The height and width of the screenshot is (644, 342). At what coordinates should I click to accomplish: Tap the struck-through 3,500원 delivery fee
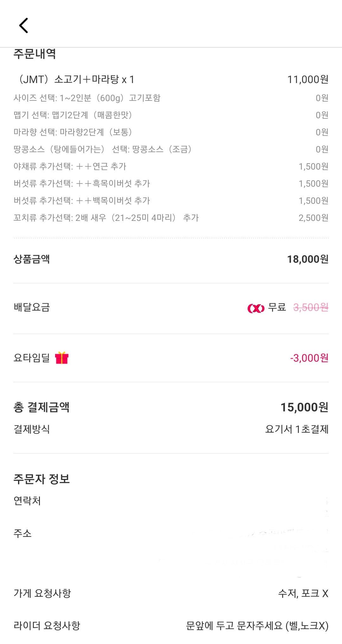[x=311, y=307]
